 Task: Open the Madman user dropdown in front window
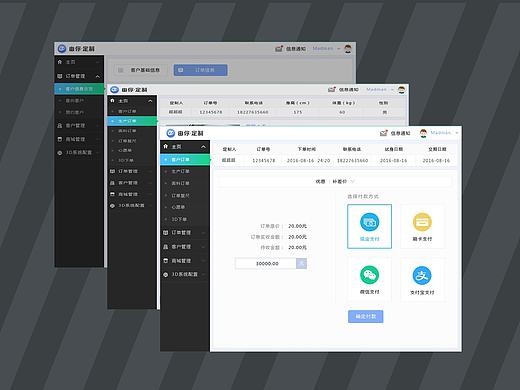point(456,133)
